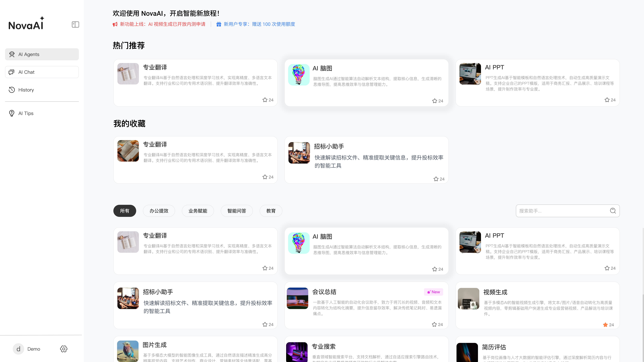Screen dimensions: 644x362
Task: Select the 教育 category filter
Action: point(271,211)
